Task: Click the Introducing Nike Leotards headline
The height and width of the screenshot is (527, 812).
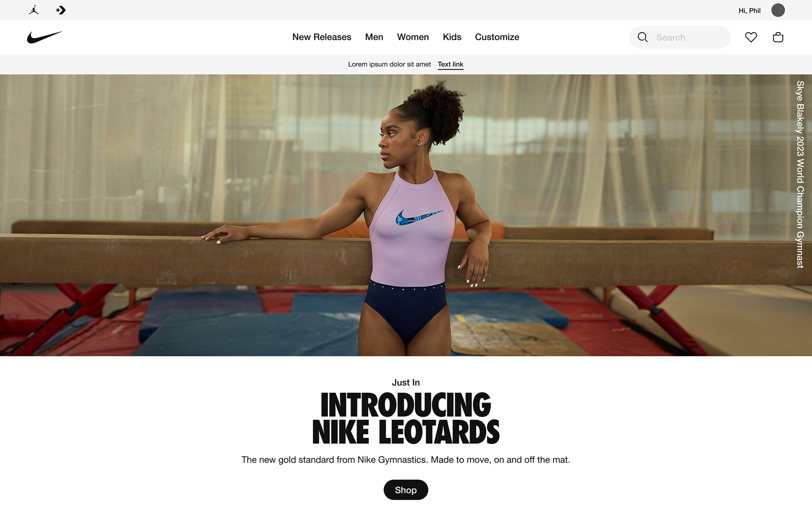Action: pos(406,418)
